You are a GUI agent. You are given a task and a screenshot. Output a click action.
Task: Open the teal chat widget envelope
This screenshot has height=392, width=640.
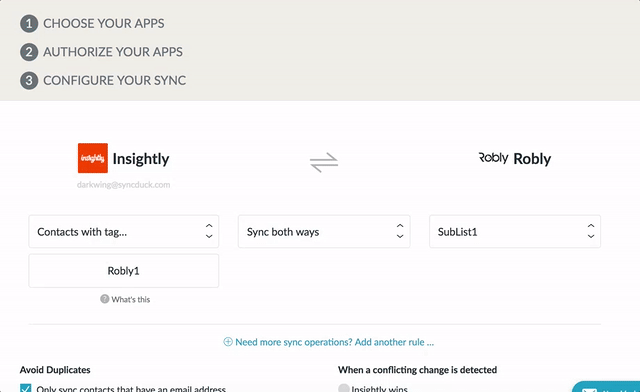coord(589,390)
